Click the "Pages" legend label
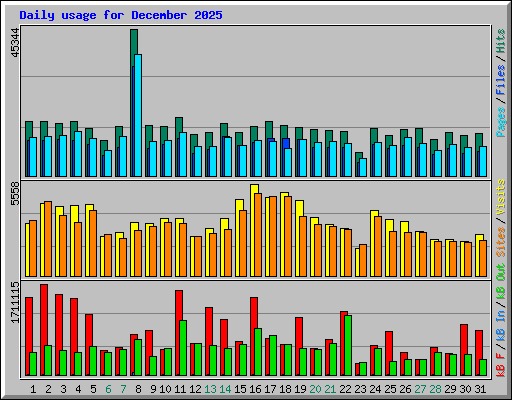 point(500,122)
